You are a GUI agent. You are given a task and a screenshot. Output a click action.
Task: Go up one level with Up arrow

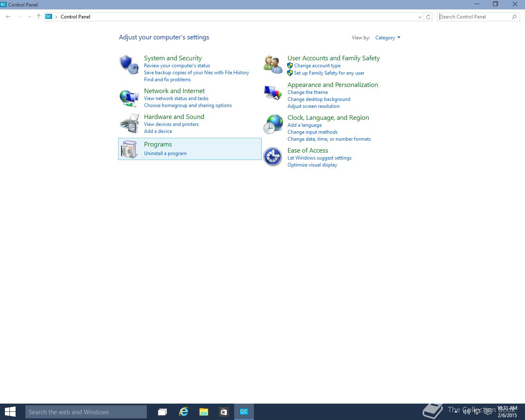click(x=39, y=17)
